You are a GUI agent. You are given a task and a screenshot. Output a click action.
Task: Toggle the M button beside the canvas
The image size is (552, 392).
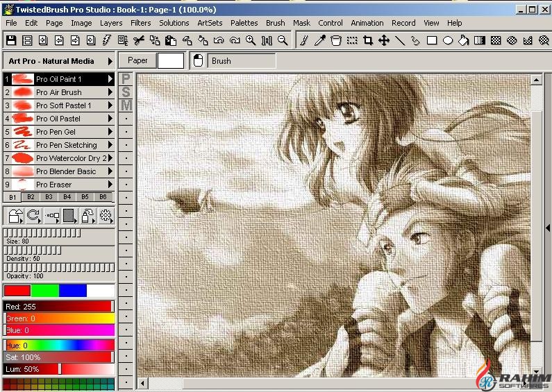click(x=126, y=105)
